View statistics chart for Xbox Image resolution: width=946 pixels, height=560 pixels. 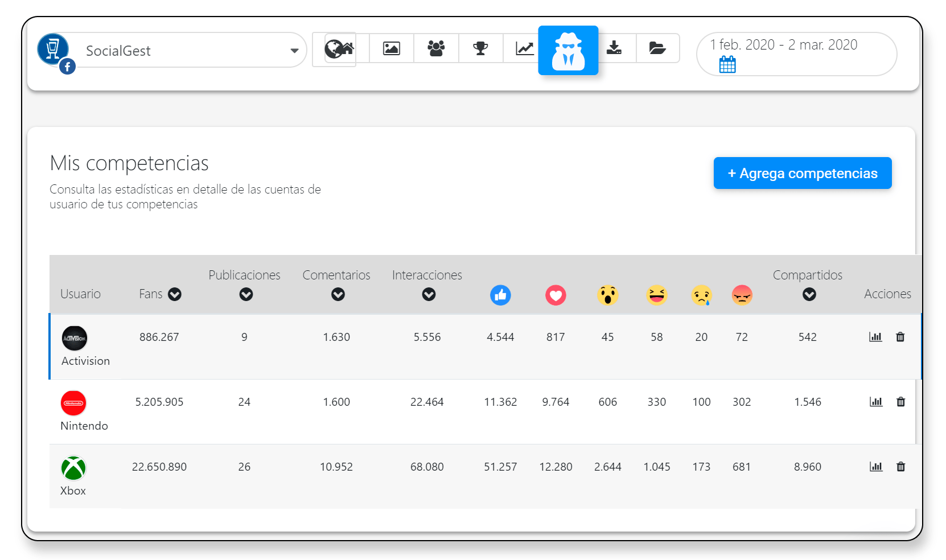tap(876, 467)
